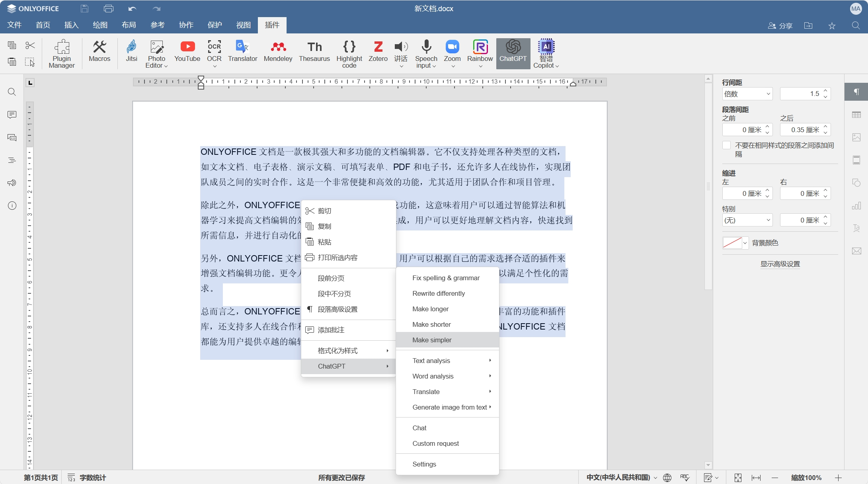Screen dimensions: 868x484
Task: Switch to the 插入 tab
Action: click(x=71, y=25)
